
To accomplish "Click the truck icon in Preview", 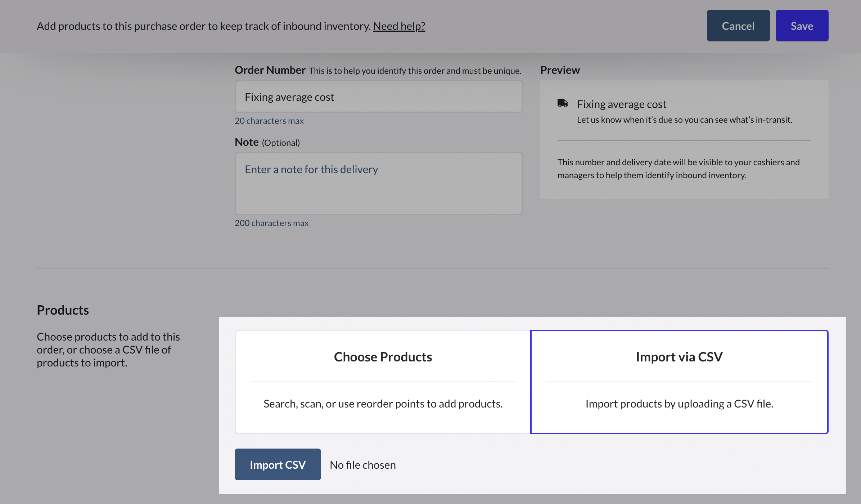I will point(562,103).
